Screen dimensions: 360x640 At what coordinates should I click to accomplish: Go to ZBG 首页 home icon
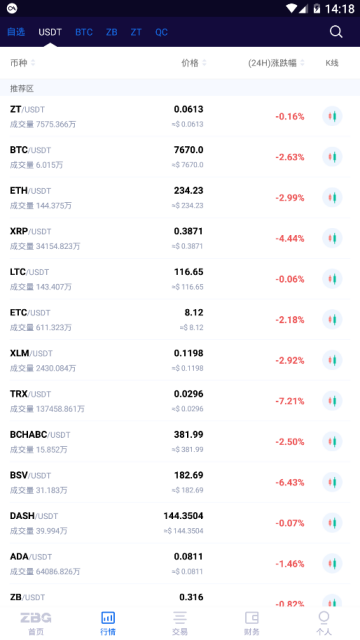tap(36, 618)
